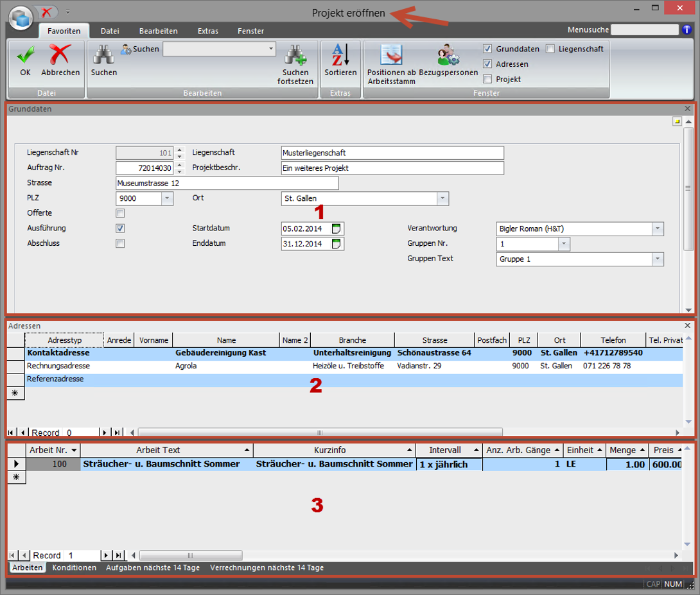Toggle the Adressen window checkbox
This screenshot has height=595, width=700.
[487, 64]
